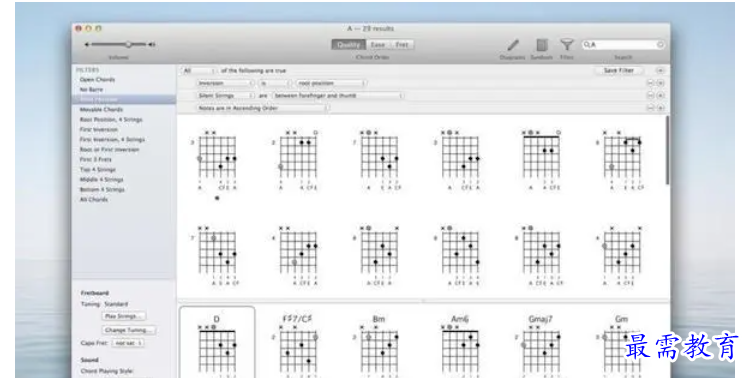Toggle the Filter funnel icon

(x=566, y=45)
